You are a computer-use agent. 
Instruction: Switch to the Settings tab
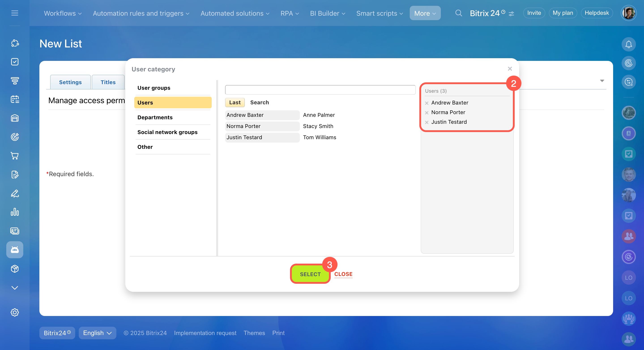click(70, 82)
